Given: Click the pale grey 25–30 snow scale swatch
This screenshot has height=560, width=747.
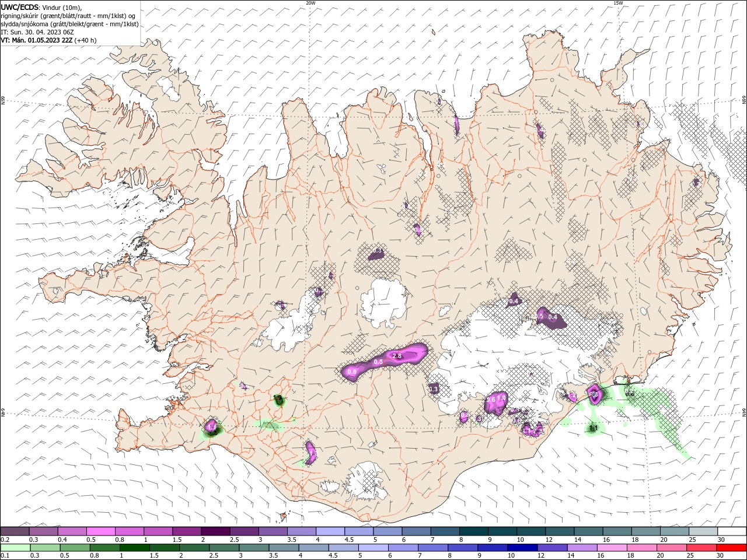Looking at the screenshot, I should pos(703,531).
